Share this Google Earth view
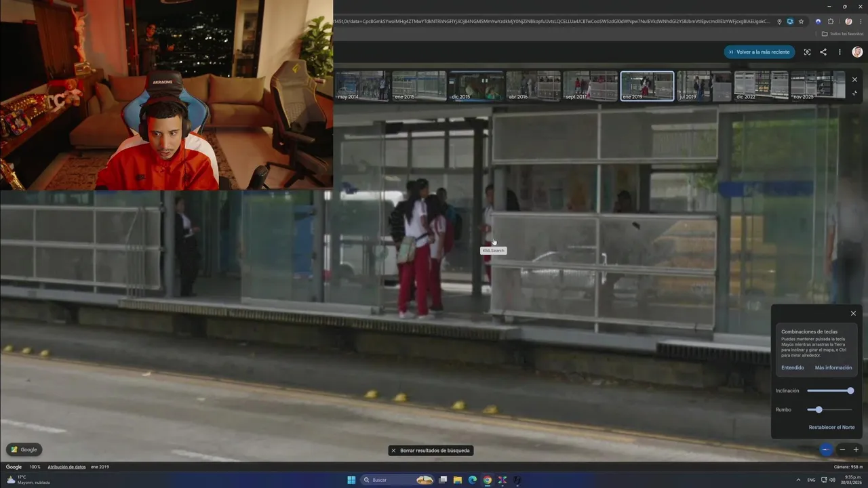The width and height of the screenshot is (868, 488). click(823, 52)
